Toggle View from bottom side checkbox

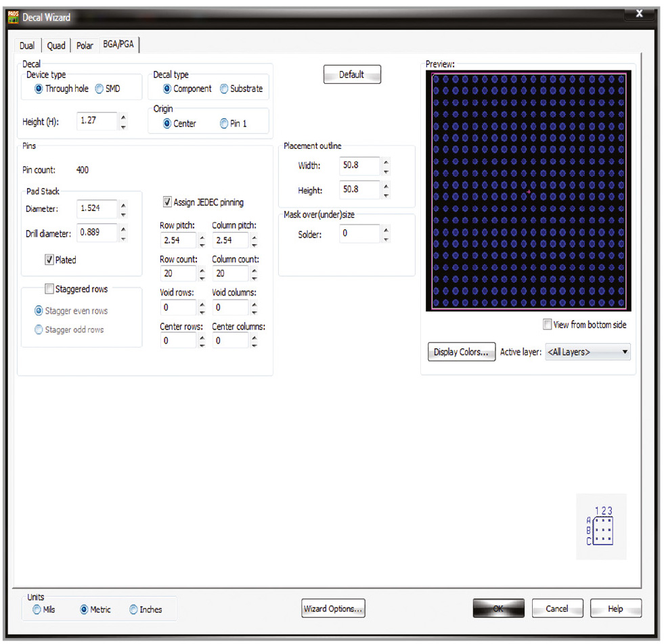(547, 325)
